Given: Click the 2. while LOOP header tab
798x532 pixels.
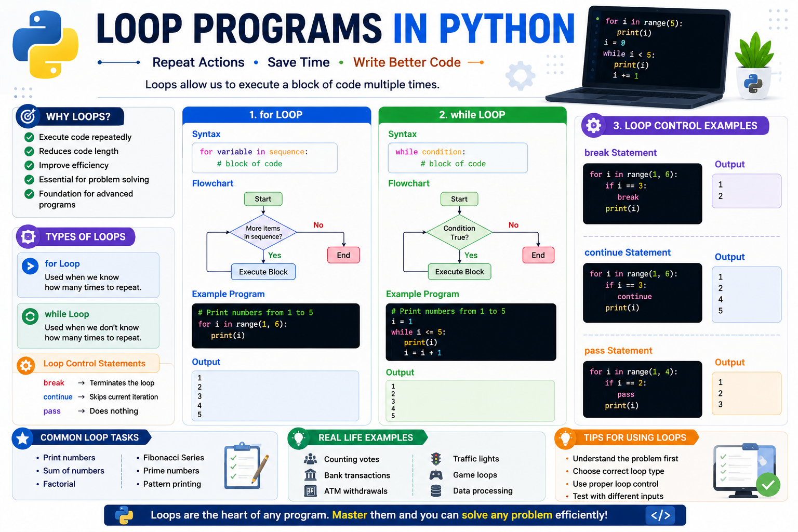Looking at the screenshot, I should point(472,115).
